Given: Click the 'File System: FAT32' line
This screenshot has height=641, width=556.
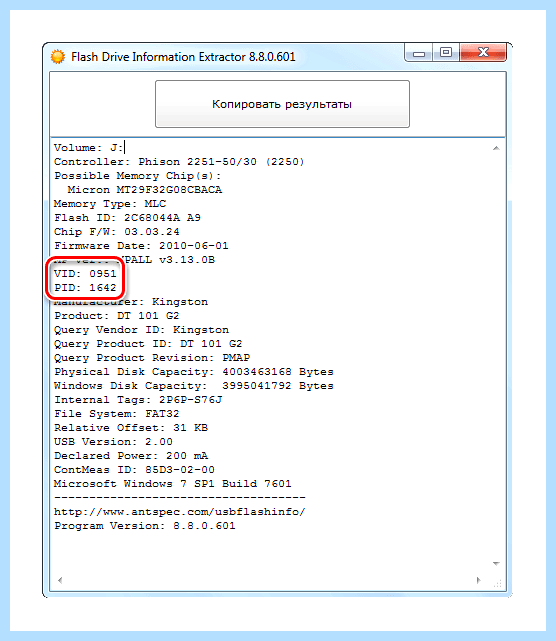Looking at the screenshot, I should pos(117,414).
